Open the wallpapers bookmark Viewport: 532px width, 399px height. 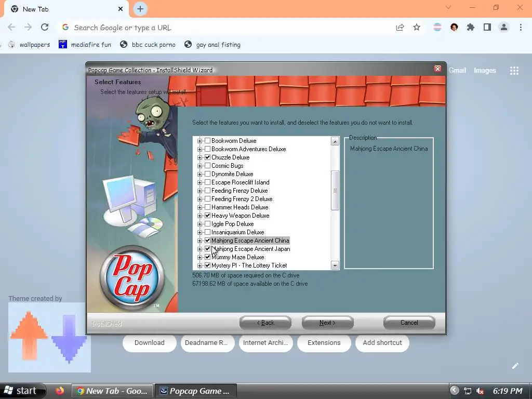[x=29, y=45]
